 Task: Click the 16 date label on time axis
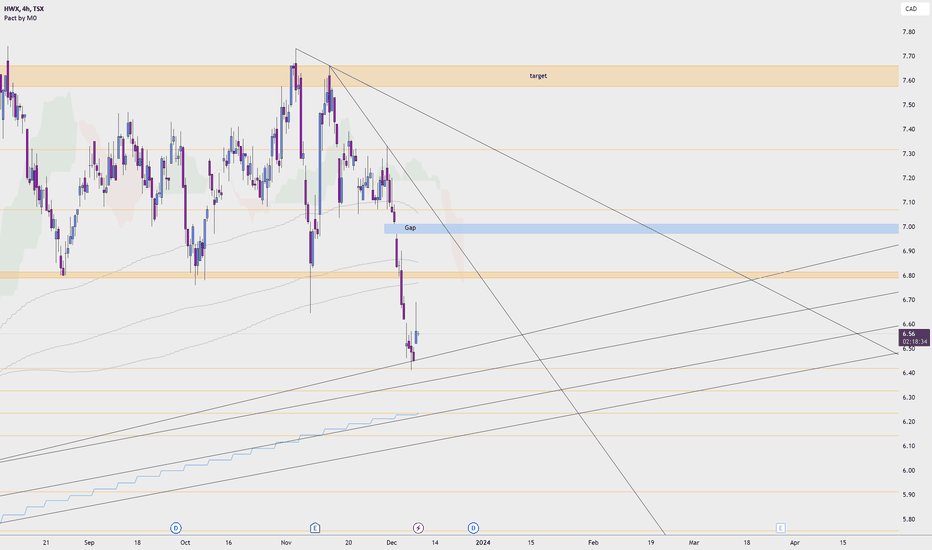228,543
